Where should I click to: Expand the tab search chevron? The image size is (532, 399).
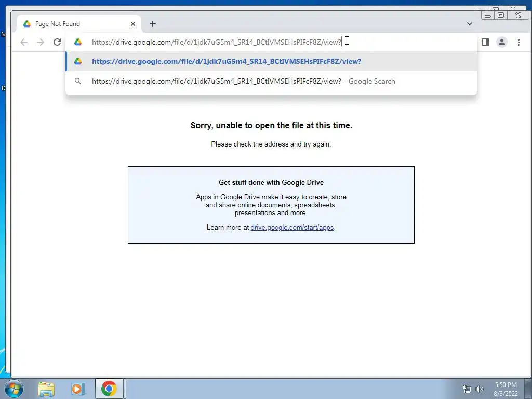470,24
